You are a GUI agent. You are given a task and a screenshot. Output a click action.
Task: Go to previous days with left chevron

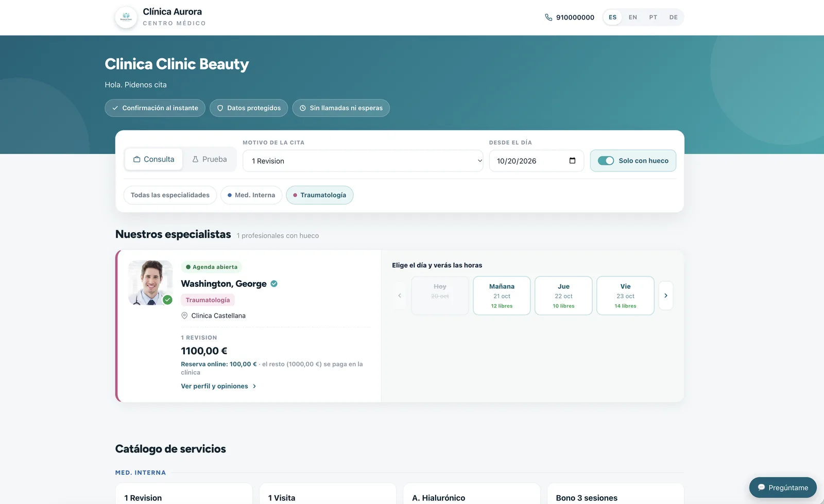click(x=400, y=296)
